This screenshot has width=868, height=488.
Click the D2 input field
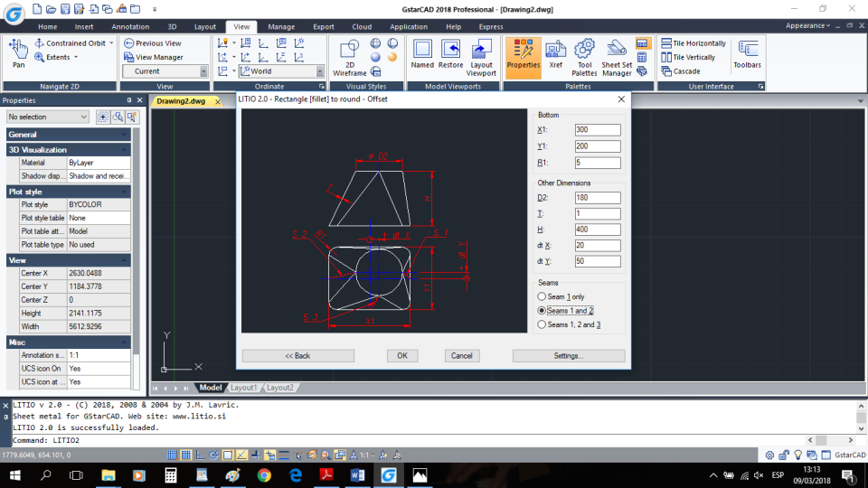coord(598,198)
